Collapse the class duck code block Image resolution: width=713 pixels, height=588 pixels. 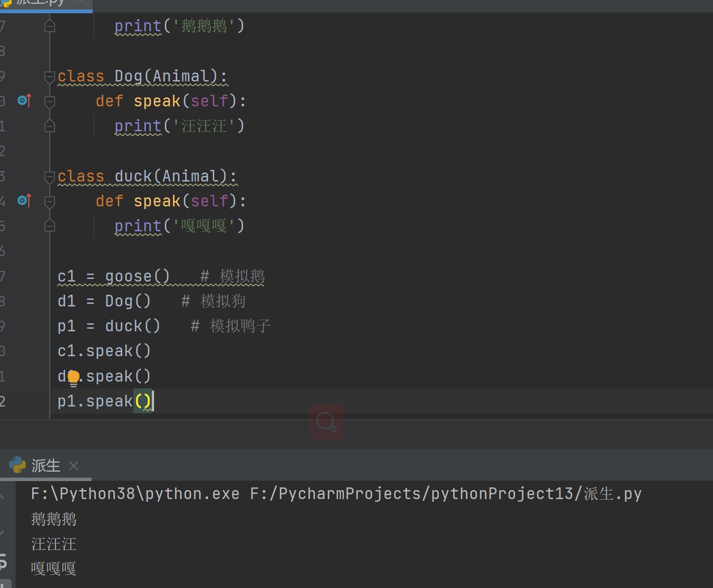pyautogui.click(x=50, y=177)
